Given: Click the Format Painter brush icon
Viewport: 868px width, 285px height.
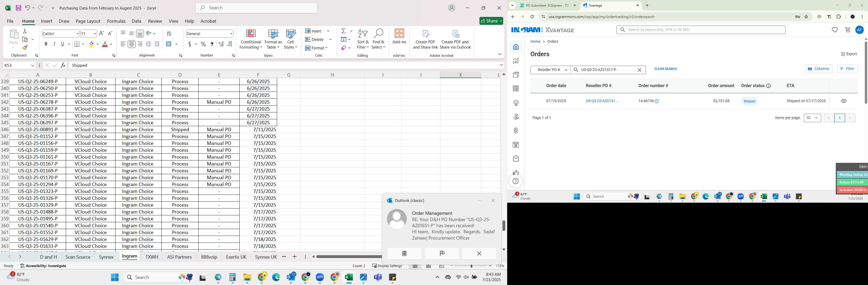Looking at the screenshot, I should (25, 47).
